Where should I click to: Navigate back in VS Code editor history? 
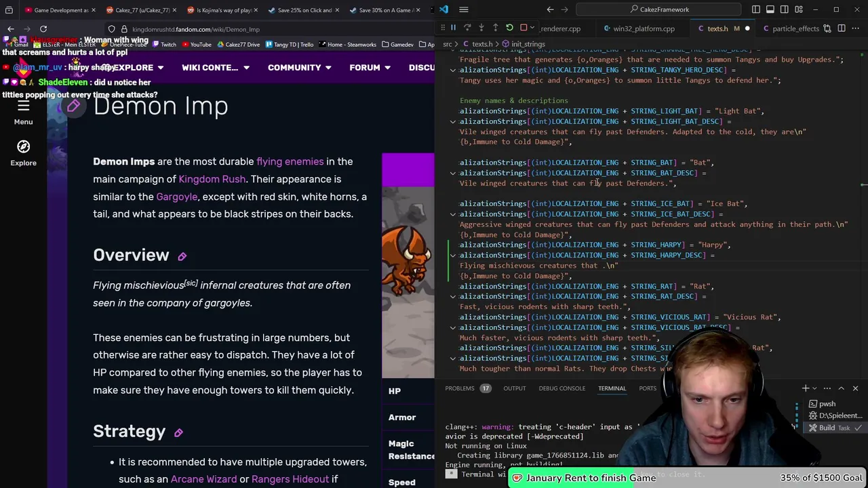pos(550,9)
